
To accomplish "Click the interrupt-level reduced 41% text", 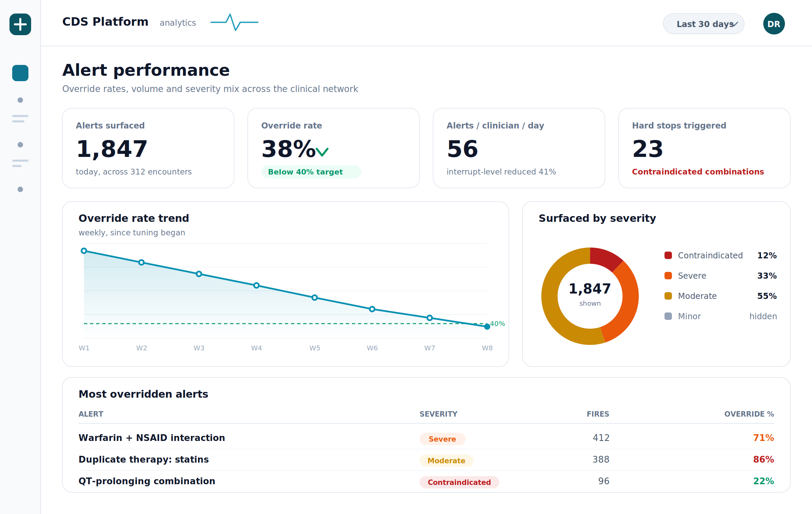I will (501, 172).
